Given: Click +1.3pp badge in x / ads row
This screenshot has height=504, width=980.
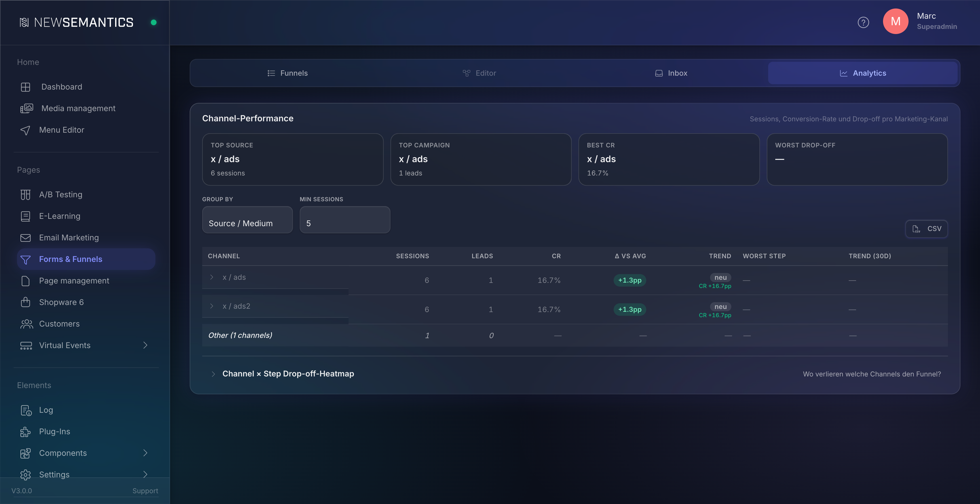Looking at the screenshot, I should coord(630,280).
